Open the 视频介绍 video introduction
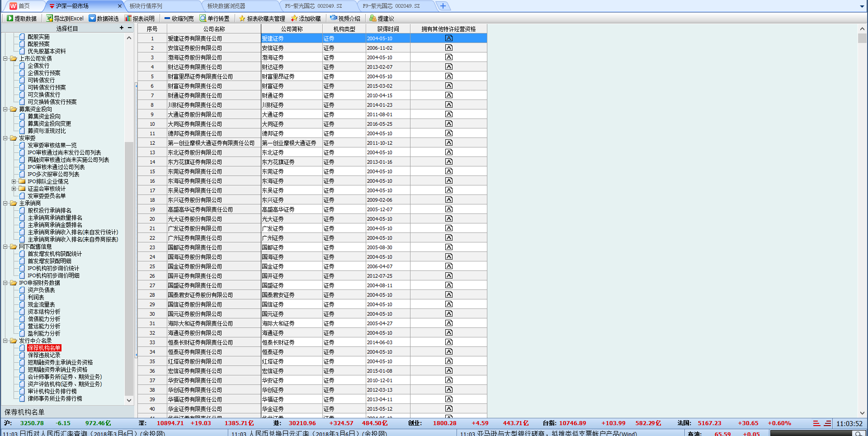868x436 pixels. pyautogui.click(x=345, y=18)
